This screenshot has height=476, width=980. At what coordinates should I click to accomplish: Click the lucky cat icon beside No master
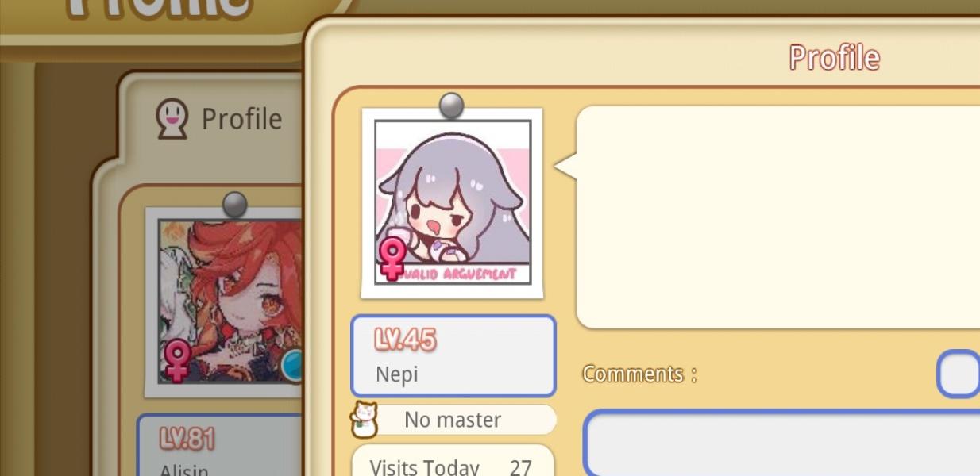pyautogui.click(x=365, y=419)
